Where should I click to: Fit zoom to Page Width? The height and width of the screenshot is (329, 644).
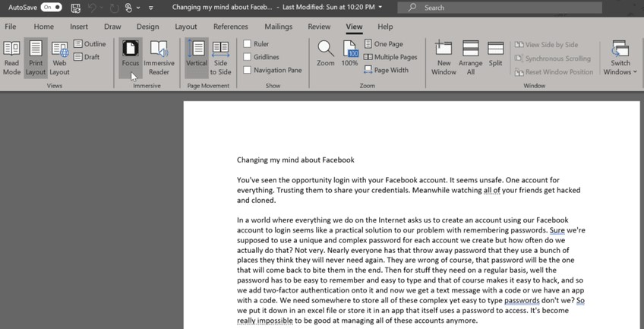[386, 70]
